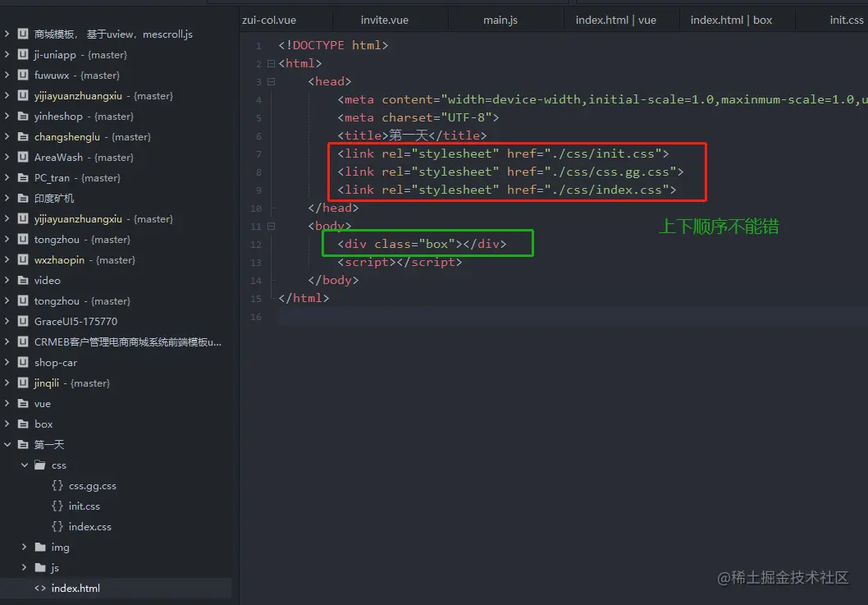Expand the changshenglu project chevron
This screenshot has height=605, width=868.
pos(7,136)
